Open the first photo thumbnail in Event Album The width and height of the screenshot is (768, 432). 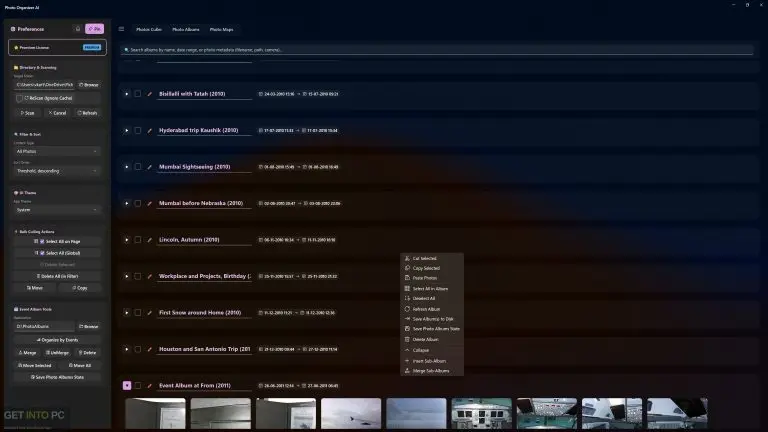click(x=155, y=413)
